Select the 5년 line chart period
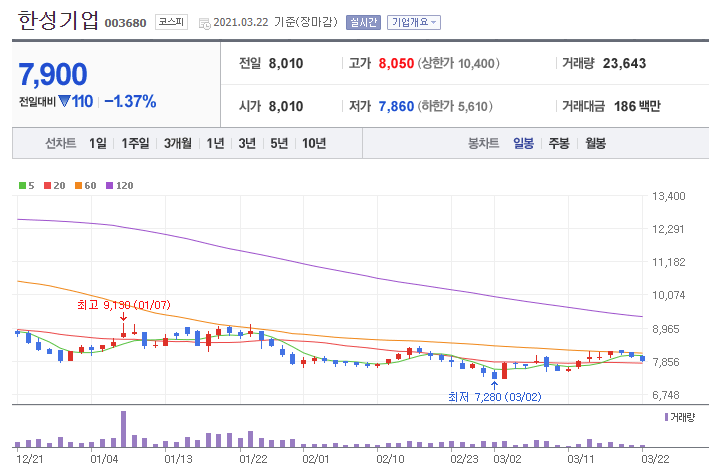Screen dimensions: 709x474 (279, 143)
